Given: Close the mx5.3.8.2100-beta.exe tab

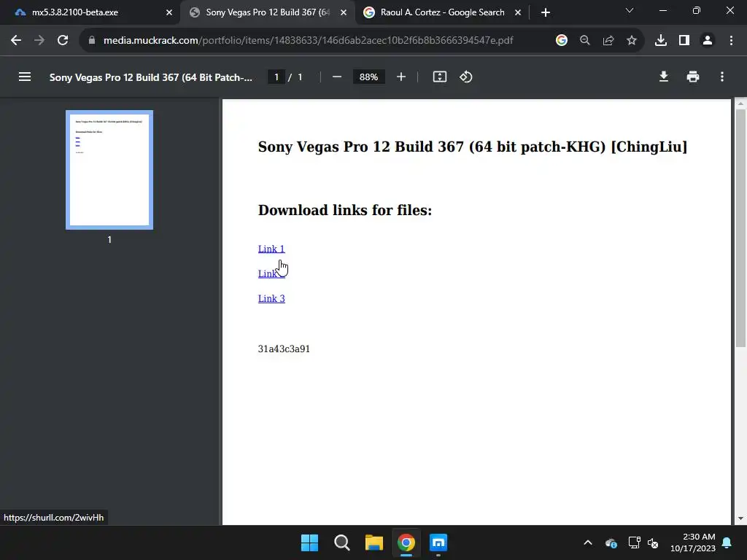Looking at the screenshot, I should [169, 12].
